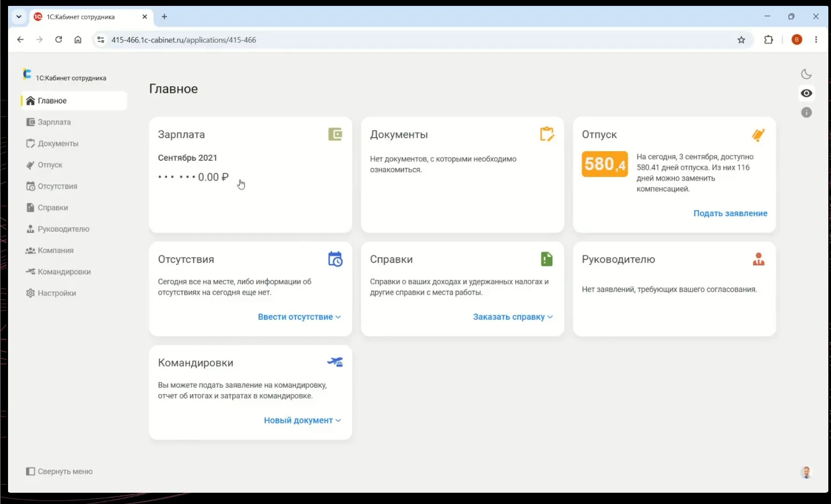The image size is (831, 504).
Task: Click the Подать заявление link
Action: pyautogui.click(x=730, y=213)
